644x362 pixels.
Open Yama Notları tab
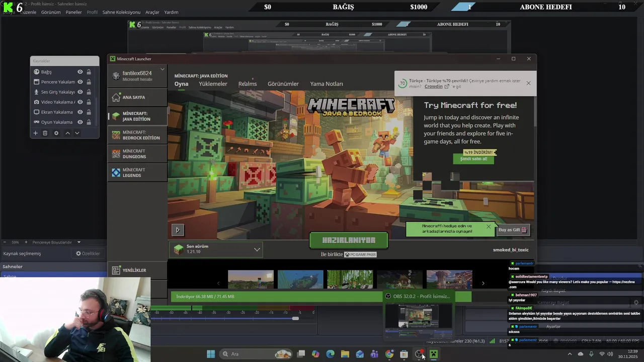click(327, 84)
